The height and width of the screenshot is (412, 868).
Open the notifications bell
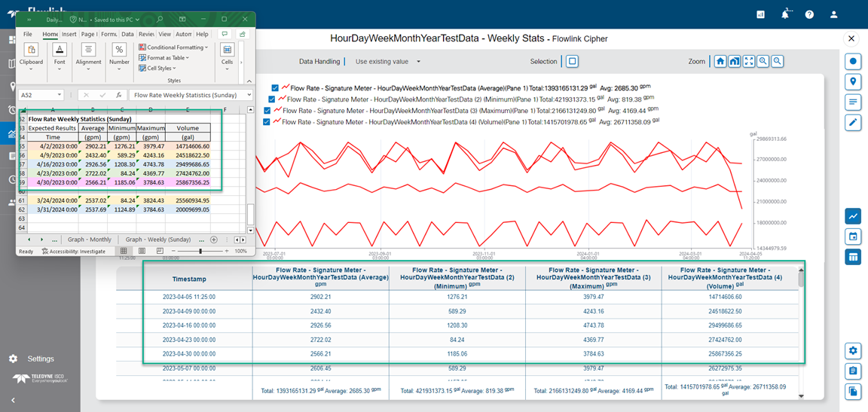coord(785,14)
